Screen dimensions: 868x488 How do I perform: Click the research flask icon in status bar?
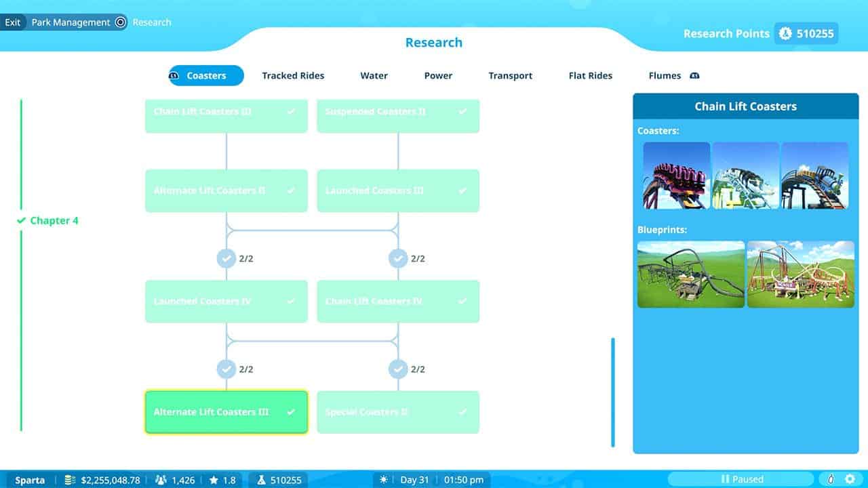pyautogui.click(x=261, y=480)
